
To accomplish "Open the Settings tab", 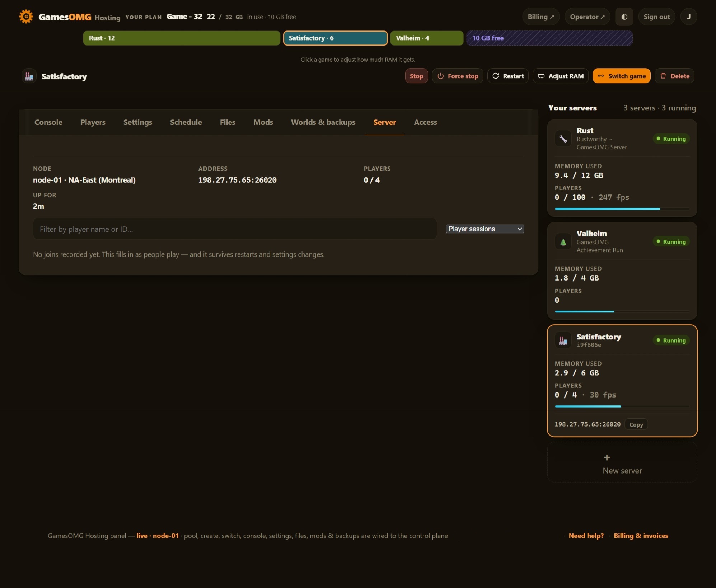I will coord(138,122).
